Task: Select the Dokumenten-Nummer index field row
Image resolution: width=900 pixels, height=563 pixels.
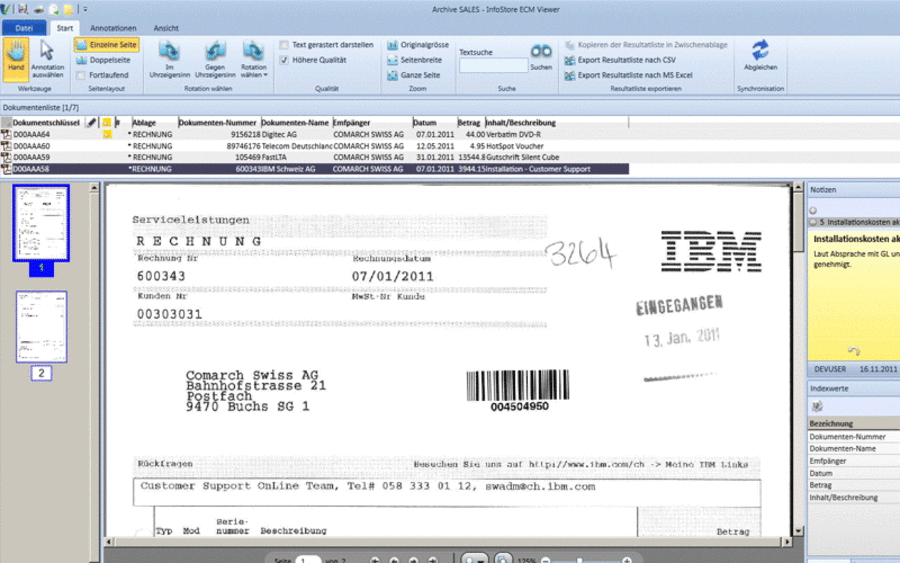Action: pyautogui.click(x=854, y=437)
